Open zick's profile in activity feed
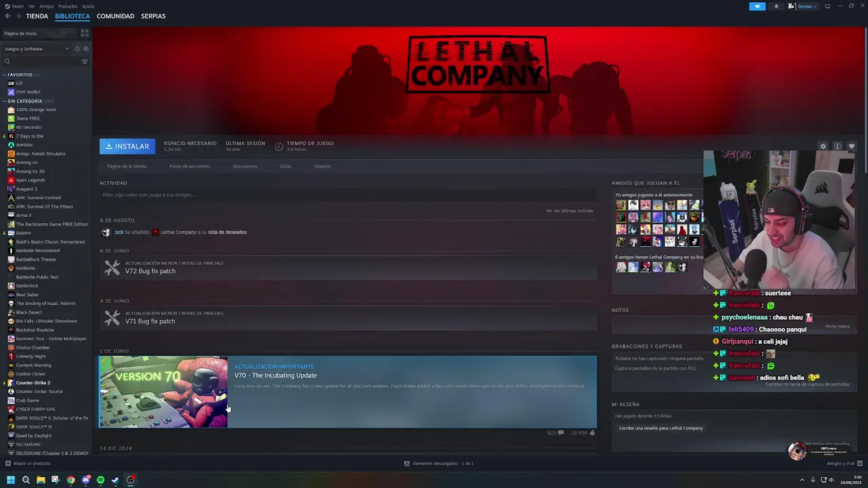This screenshot has width=868, height=488. (x=119, y=232)
